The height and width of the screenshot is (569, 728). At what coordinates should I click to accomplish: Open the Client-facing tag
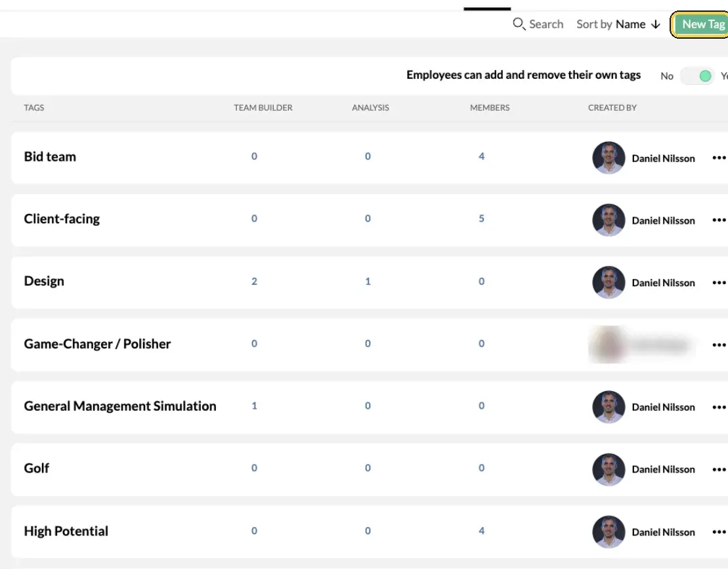tap(62, 219)
